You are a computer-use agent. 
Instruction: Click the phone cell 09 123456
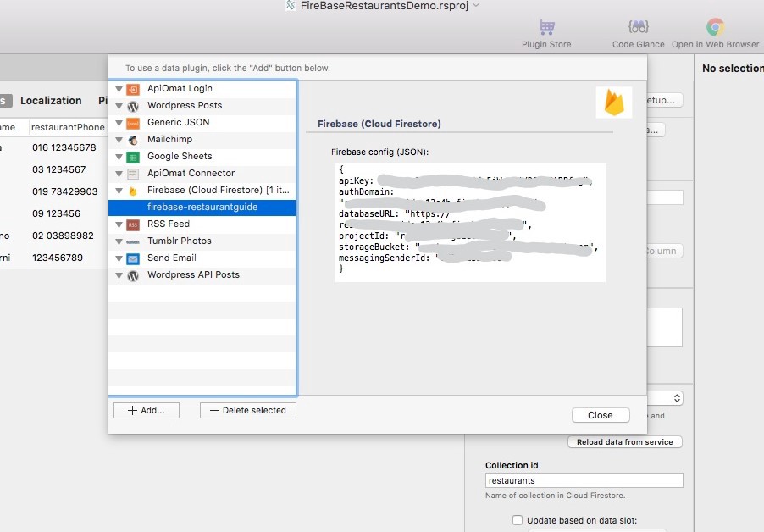coord(56,213)
